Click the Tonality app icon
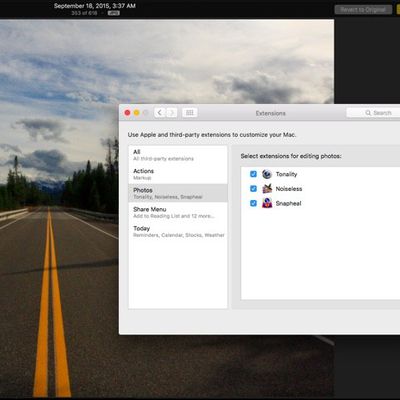Viewport: 400px width, 400px height. click(267, 174)
